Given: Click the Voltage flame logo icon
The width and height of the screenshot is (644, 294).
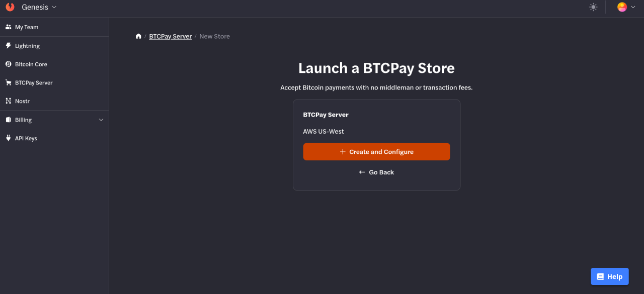Looking at the screenshot, I should point(10,7).
